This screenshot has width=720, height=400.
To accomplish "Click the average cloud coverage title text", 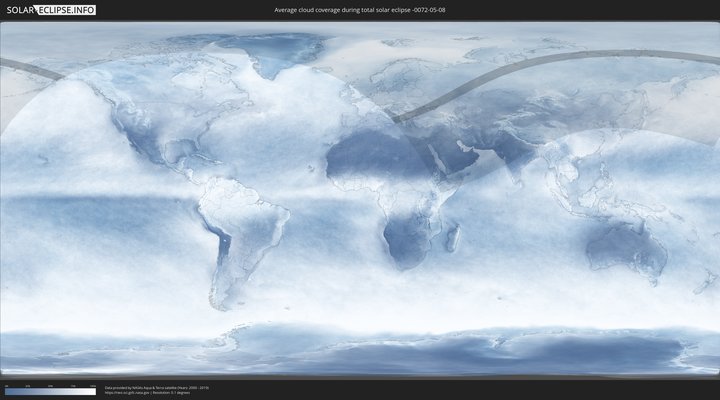I will coord(359,9).
